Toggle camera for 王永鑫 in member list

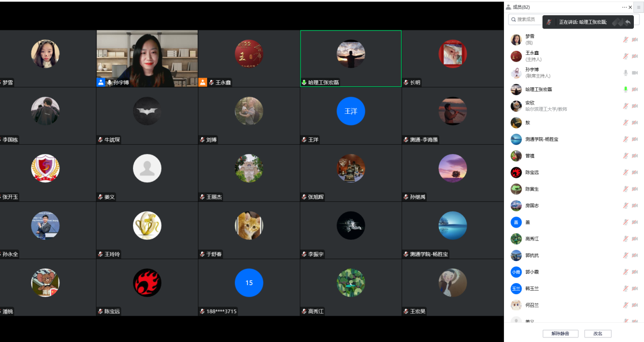[x=634, y=56]
